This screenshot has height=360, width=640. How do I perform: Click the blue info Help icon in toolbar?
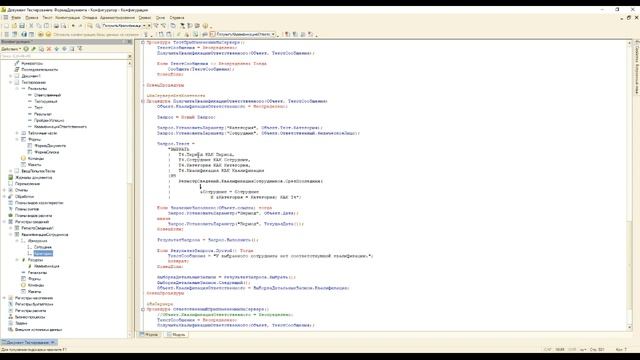pos(24,34)
